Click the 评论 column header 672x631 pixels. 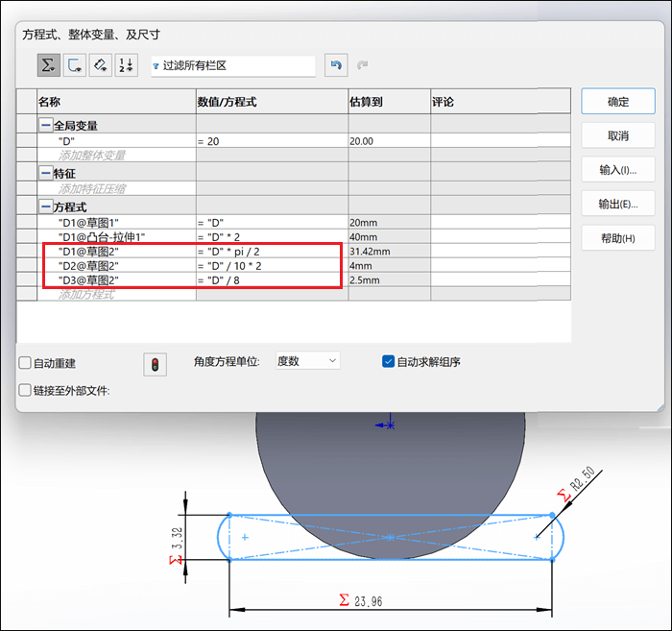click(x=500, y=102)
